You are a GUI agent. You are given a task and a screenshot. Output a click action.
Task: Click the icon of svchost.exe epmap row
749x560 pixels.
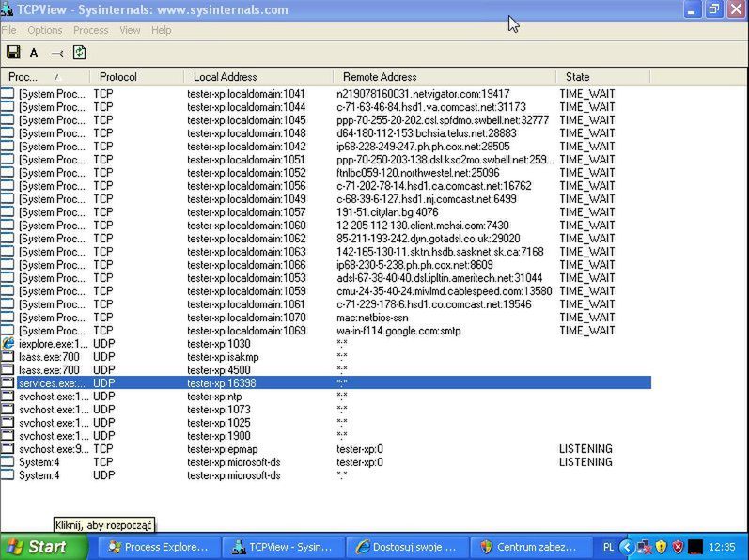pyautogui.click(x=8, y=449)
